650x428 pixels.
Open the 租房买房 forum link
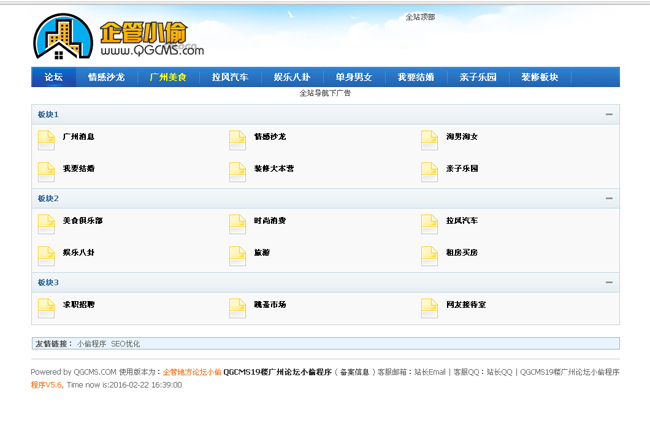(x=462, y=252)
